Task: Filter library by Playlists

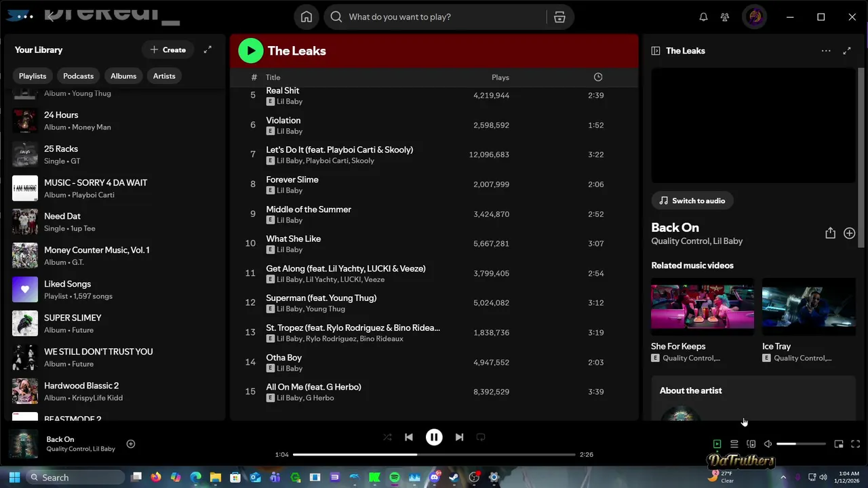Action: pos(33,76)
